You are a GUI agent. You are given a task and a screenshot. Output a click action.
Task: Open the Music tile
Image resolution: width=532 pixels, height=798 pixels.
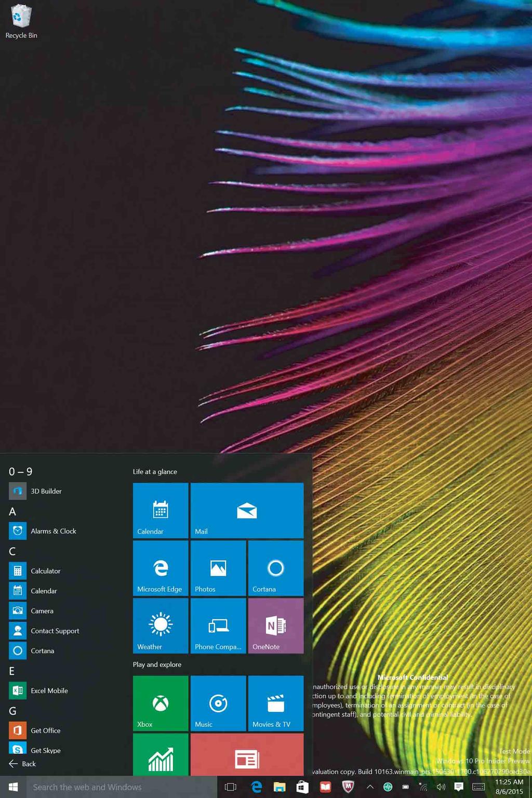(218, 703)
